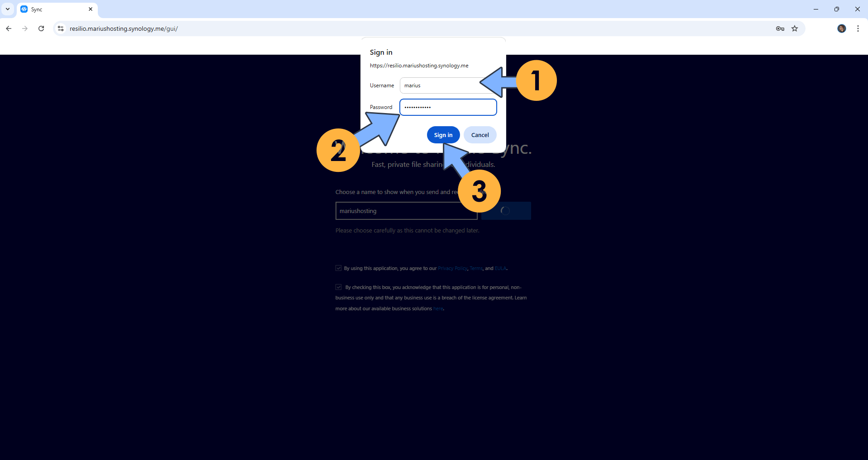Click the mariushosting name input field
Viewport: 868px width, 460px height.
[406, 211]
